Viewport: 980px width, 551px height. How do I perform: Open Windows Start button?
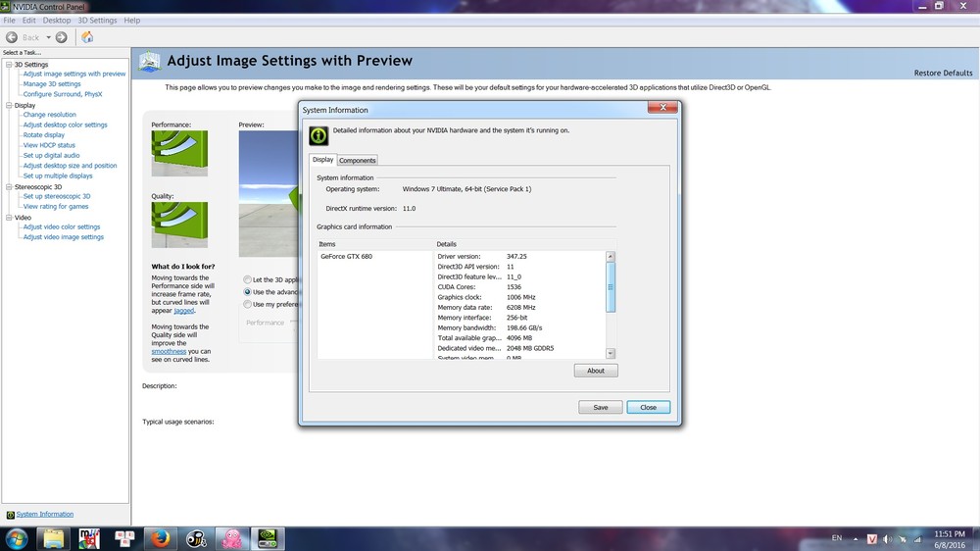tap(16, 538)
